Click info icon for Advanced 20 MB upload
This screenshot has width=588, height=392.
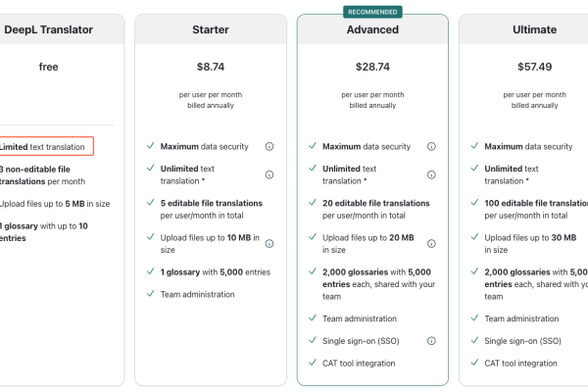click(x=431, y=244)
